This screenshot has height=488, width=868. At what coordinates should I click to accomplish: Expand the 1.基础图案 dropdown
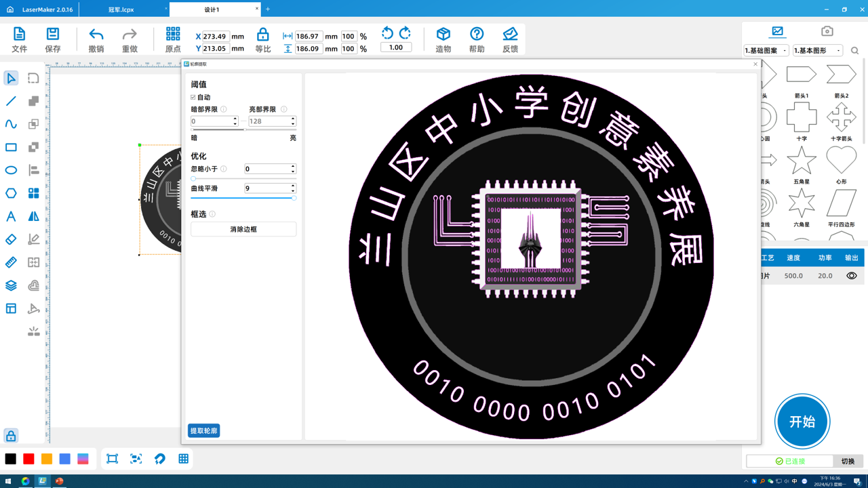point(766,51)
